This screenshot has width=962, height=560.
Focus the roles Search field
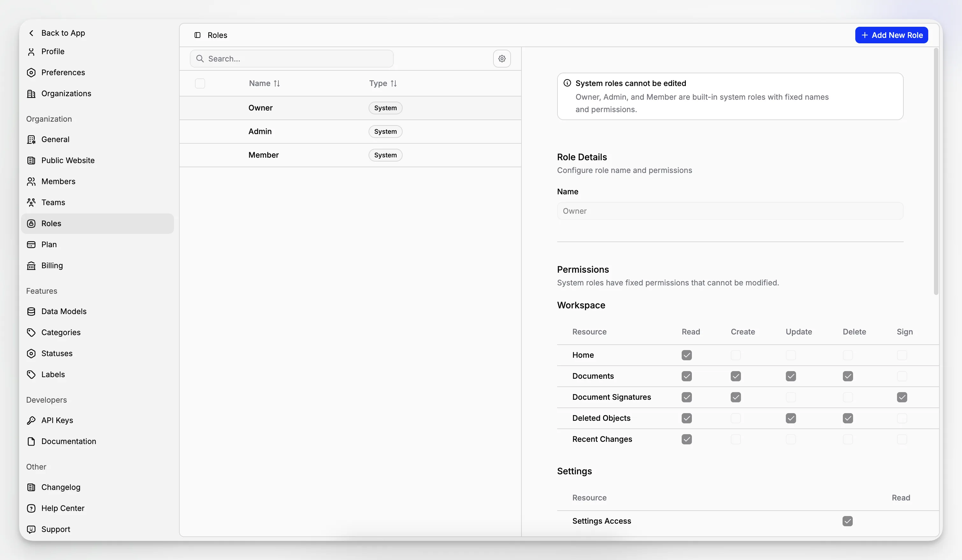click(292, 58)
